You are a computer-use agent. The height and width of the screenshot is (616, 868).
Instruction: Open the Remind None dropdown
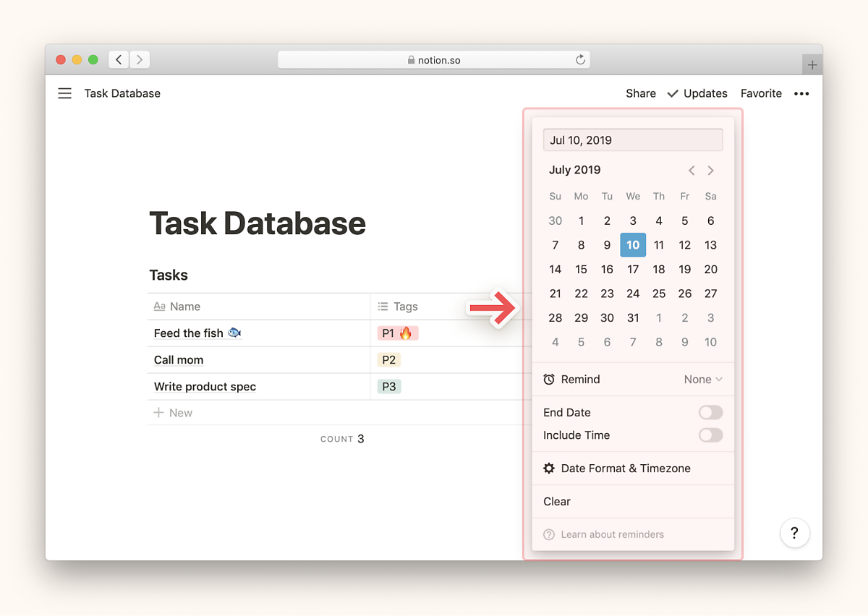pos(703,380)
